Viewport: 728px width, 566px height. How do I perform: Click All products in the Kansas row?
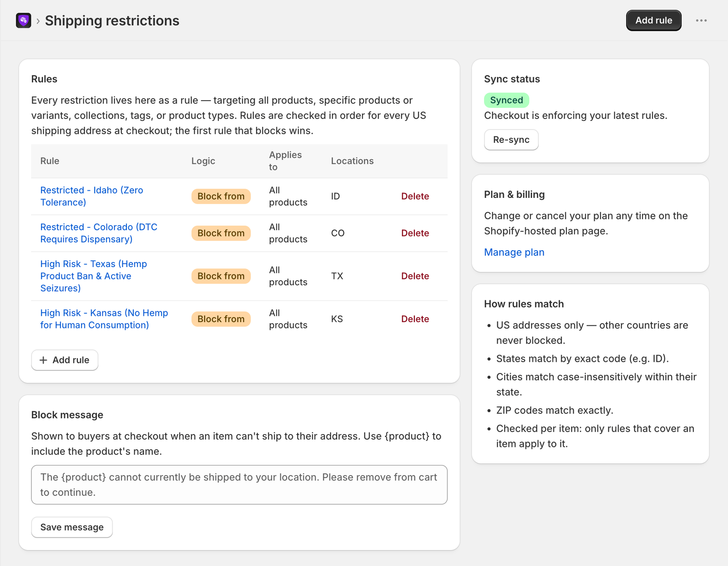coord(288,319)
